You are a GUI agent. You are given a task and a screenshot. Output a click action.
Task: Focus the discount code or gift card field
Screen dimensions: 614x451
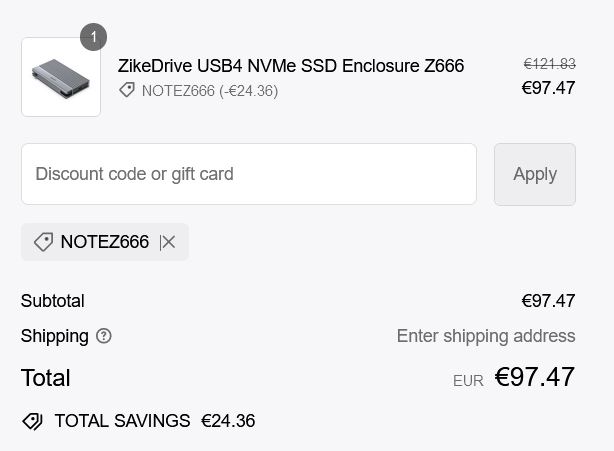coord(248,174)
